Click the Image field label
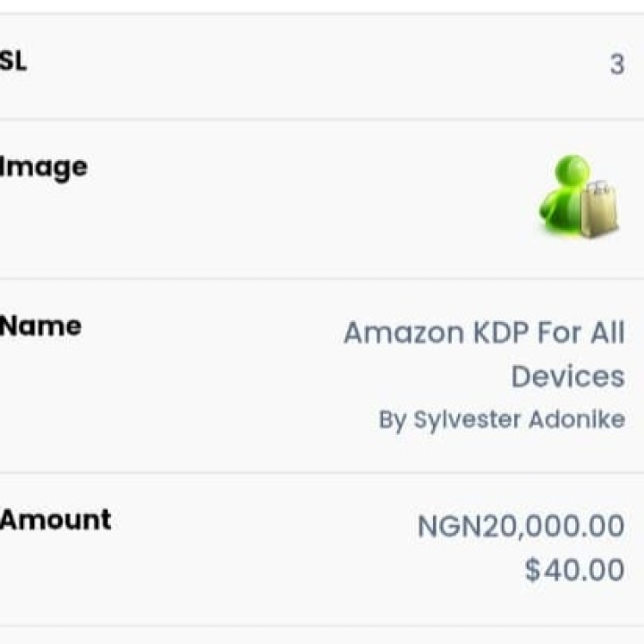The width and height of the screenshot is (644, 644). [44, 168]
